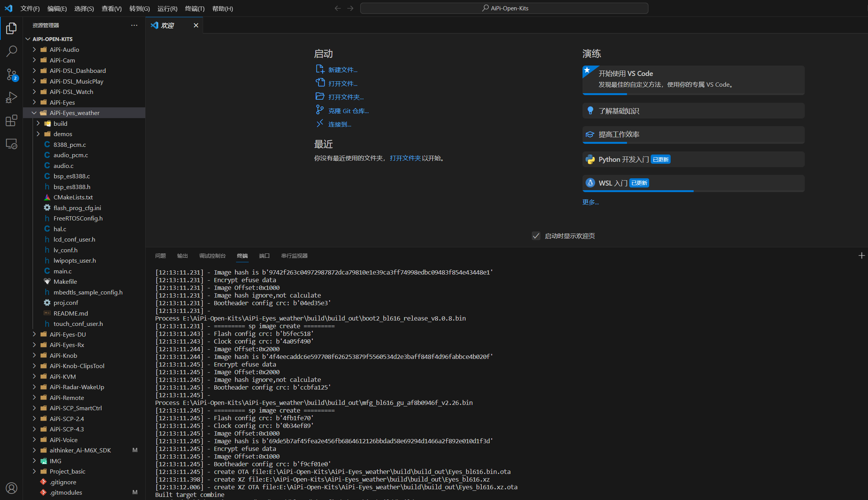
Task: Open the 运行(R) menu
Action: (167, 8)
